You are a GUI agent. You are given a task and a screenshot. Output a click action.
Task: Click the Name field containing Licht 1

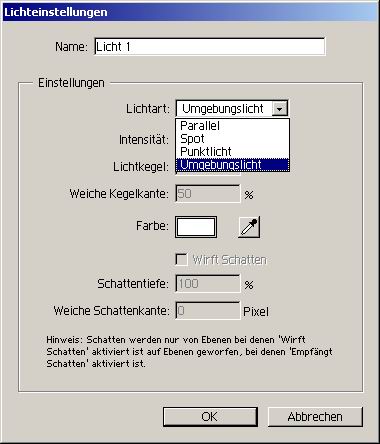tap(209, 47)
